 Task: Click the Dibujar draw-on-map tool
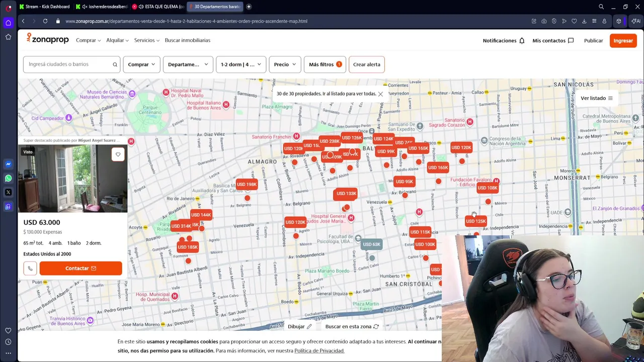(300, 327)
